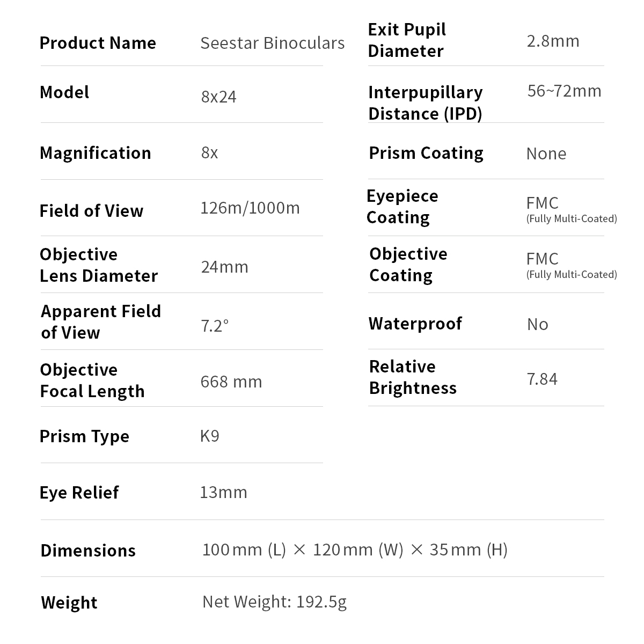Click the Prism Coating label

pos(426,153)
